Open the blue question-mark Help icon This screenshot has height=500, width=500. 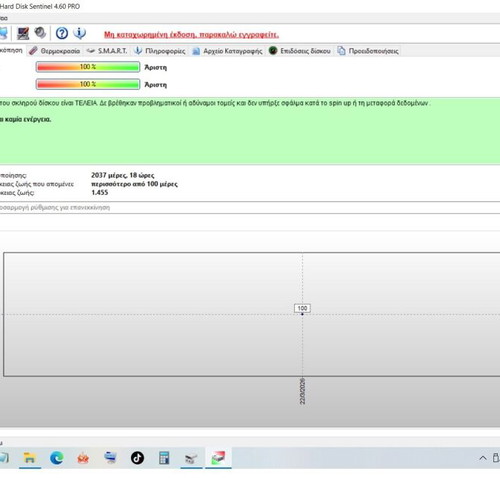(62, 33)
